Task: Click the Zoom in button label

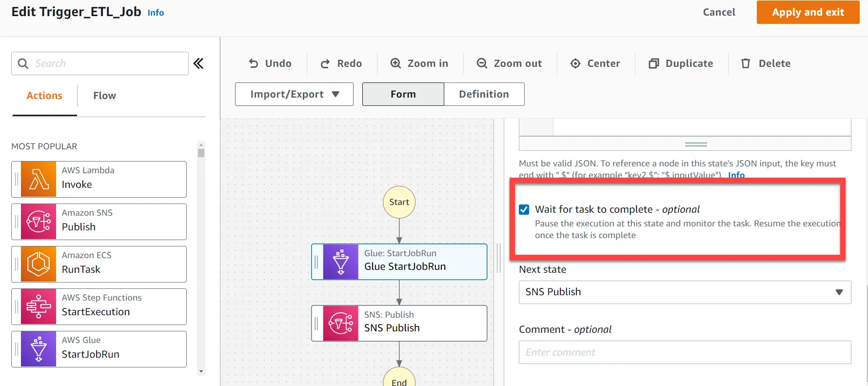Action: 428,63
